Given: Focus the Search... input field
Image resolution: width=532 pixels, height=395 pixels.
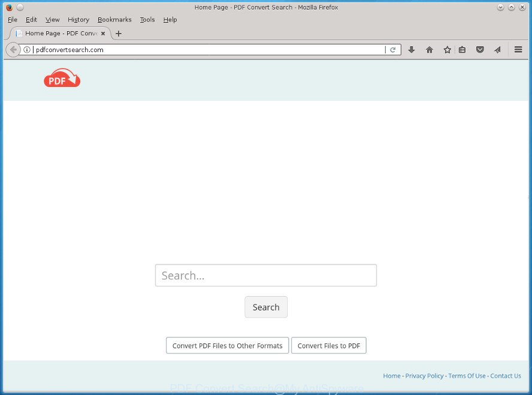Looking at the screenshot, I should pyautogui.click(x=265, y=275).
